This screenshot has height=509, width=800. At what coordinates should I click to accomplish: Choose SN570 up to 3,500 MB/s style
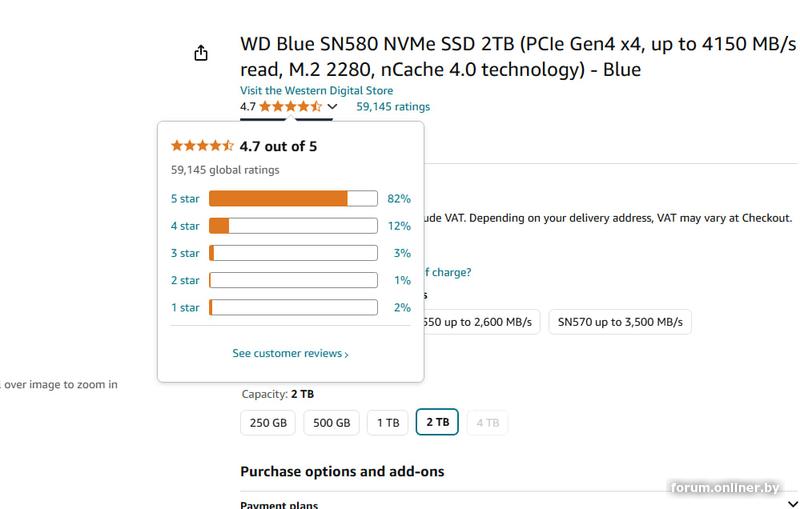point(620,322)
